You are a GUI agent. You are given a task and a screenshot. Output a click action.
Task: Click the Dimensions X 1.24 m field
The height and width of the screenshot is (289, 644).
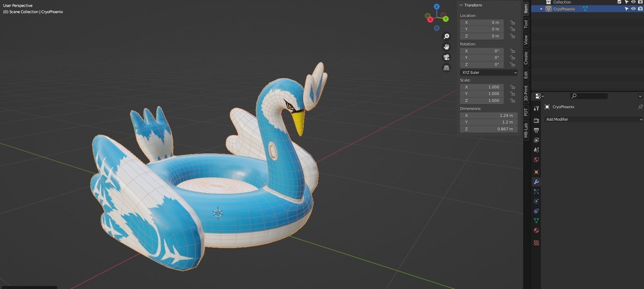[x=489, y=116]
